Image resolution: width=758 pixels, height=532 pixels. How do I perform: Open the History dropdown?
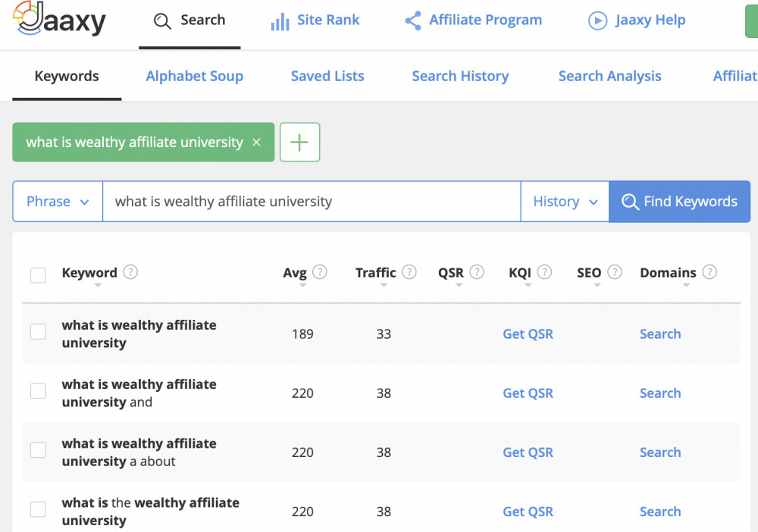point(565,202)
